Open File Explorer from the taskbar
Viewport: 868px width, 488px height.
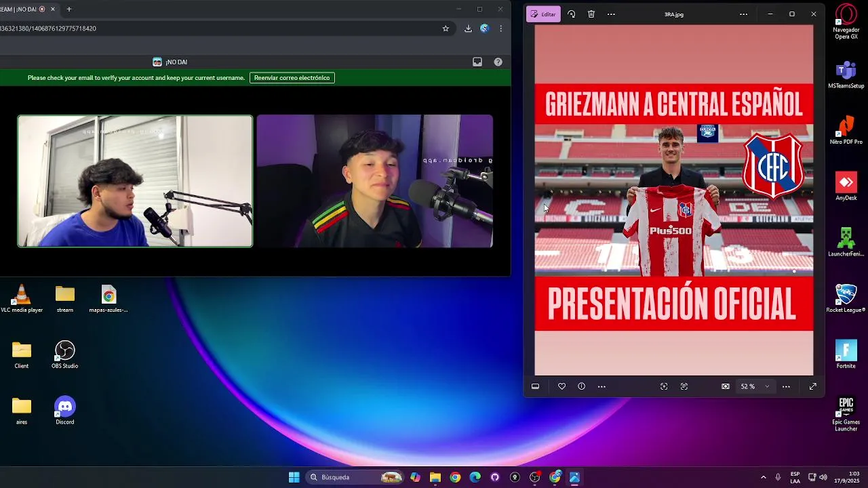pyautogui.click(x=435, y=477)
